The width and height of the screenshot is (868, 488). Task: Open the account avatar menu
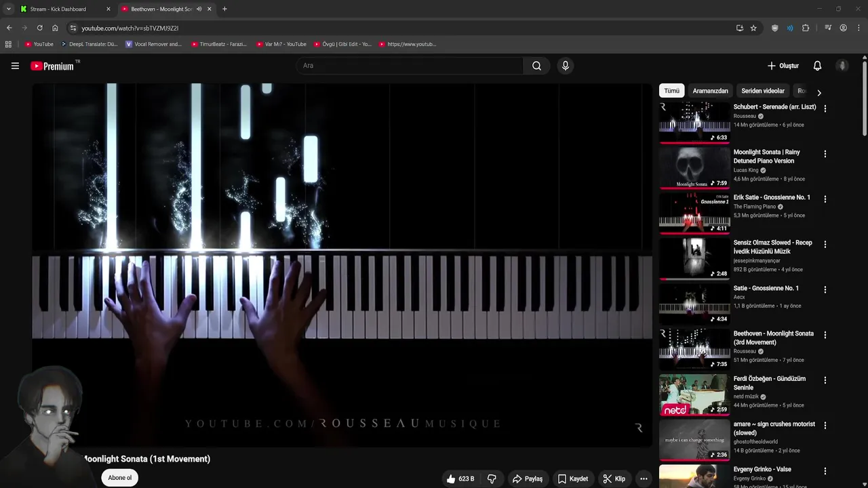click(842, 66)
